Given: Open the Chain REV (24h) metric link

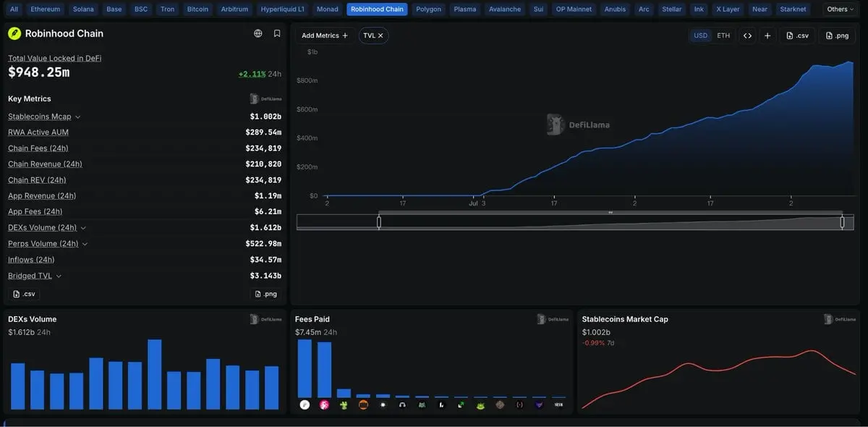Looking at the screenshot, I should click(37, 180).
